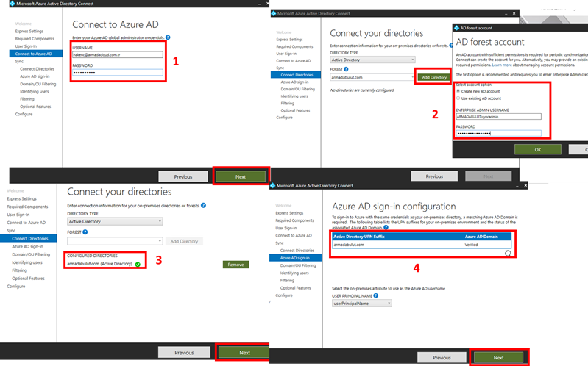Click Previous on the configured directories page
588x366 pixels.
[x=184, y=353]
